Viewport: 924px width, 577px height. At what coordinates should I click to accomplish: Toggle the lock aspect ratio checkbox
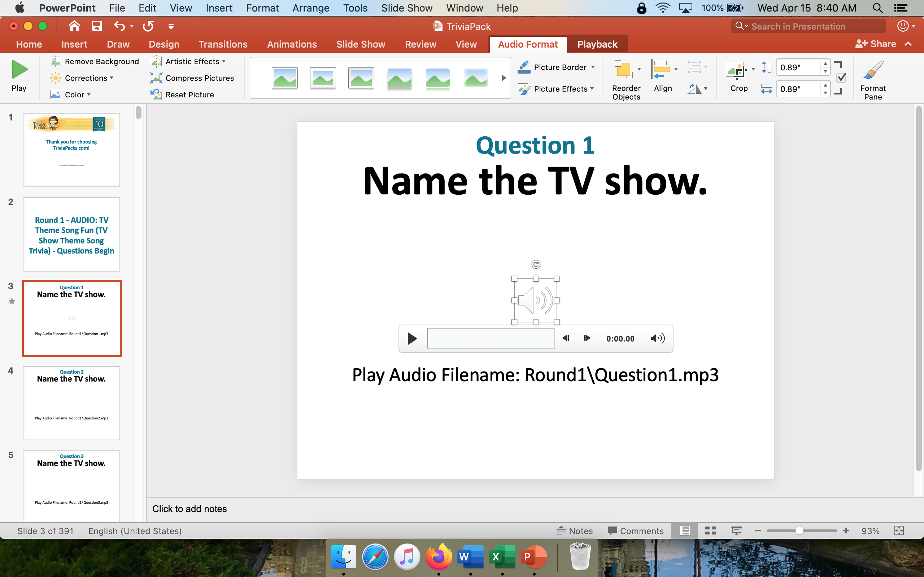click(841, 78)
